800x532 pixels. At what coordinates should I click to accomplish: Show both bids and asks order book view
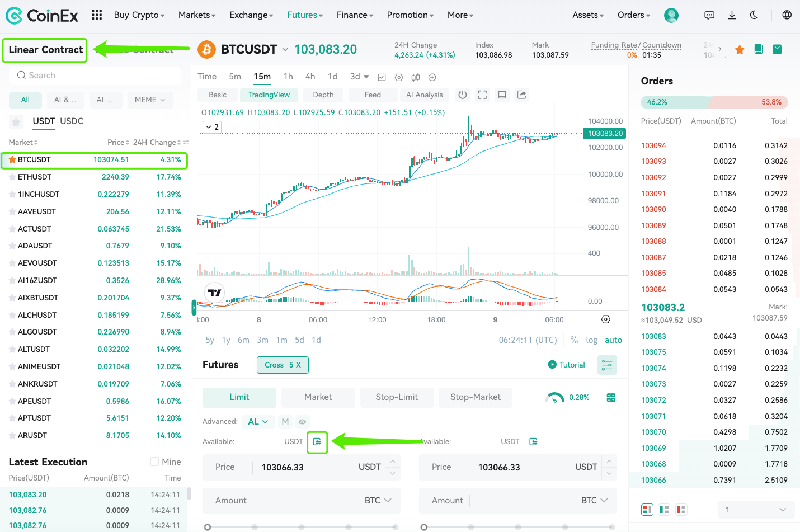[x=647, y=510]
